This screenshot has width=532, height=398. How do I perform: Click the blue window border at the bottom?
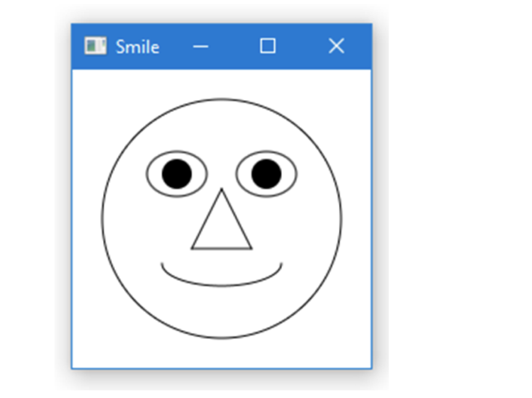221,367
